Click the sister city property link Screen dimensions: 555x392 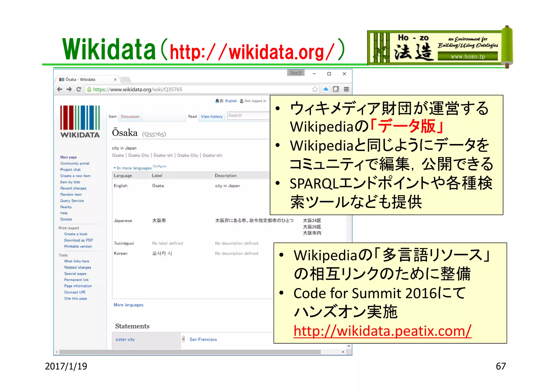pyautogui.click(x=125, y=339)
